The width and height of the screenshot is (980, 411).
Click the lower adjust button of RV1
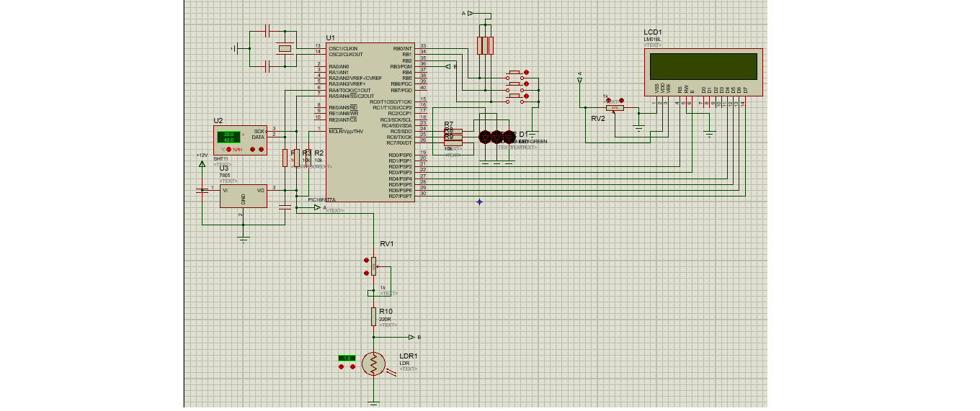(x=366, y=274)
